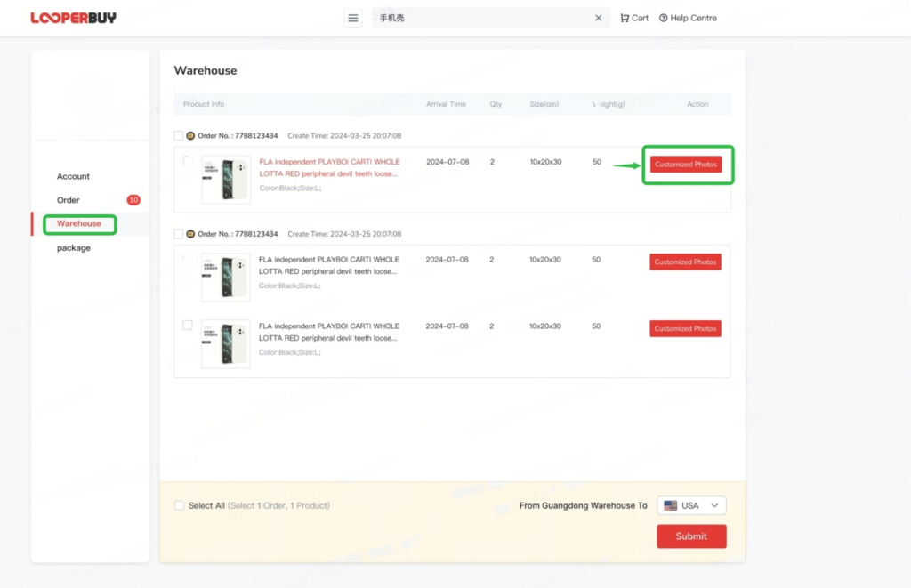Click the highlighted Customized Photos button
Image resolution: width=911 pixels, height=588 pixels.
point(687,165)
